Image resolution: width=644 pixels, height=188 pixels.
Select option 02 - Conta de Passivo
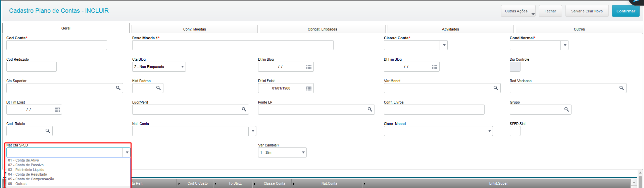68,165
